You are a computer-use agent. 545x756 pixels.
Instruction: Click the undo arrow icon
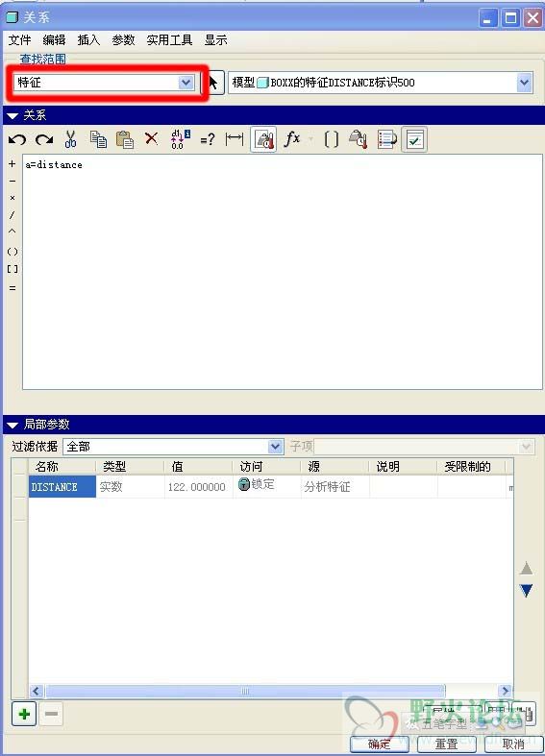pos(17,140)
